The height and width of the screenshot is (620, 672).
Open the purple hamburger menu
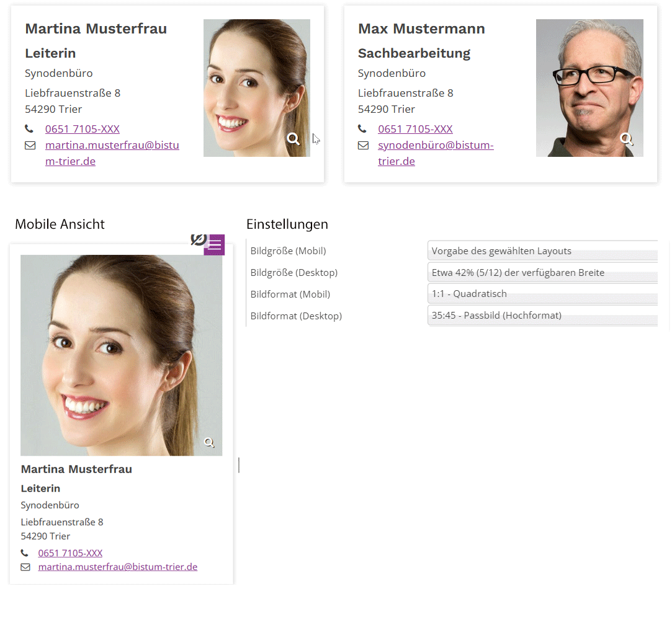click(214, 245)
